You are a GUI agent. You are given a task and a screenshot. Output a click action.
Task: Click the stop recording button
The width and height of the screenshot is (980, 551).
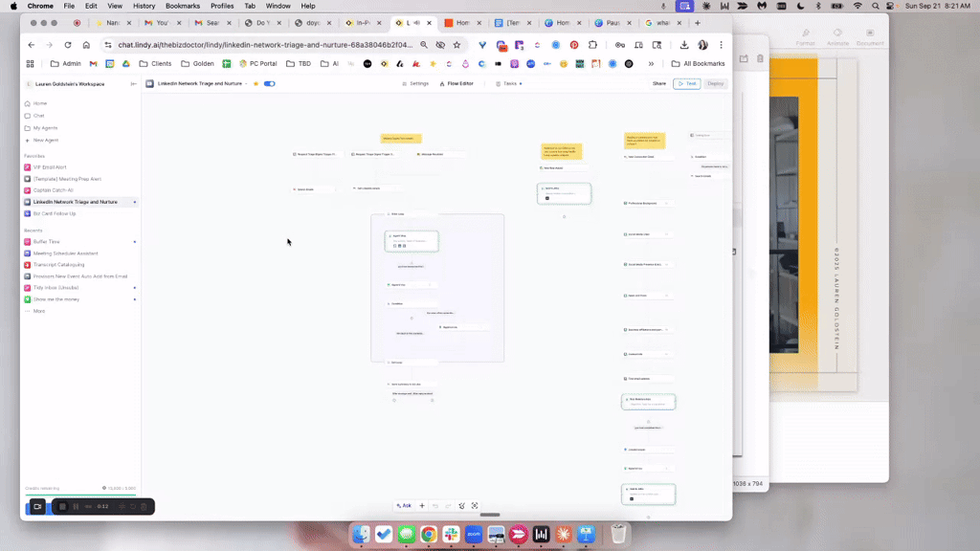(x=63, y=506)
